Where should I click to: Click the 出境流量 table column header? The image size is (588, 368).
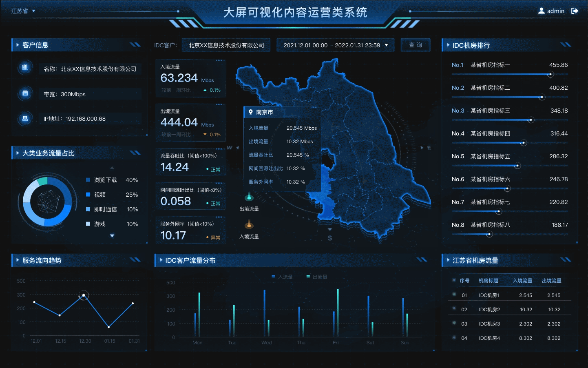[x=552, y=281]
